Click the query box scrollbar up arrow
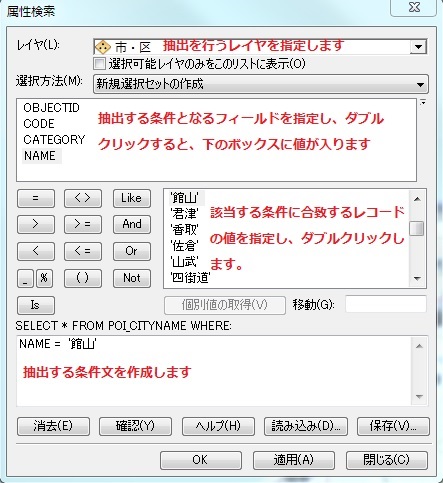Viewport: 443px width, 483px height. tap(419, 346)
